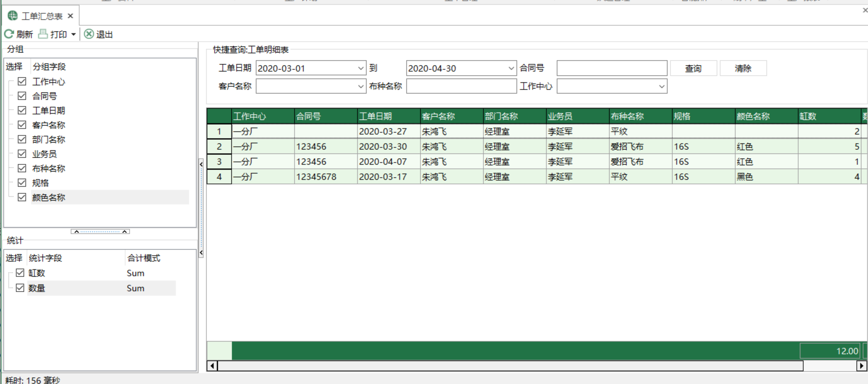Toggle the 颜色名称 grouping checkbox
868x384 pixels.
click(x=22, y=197)
